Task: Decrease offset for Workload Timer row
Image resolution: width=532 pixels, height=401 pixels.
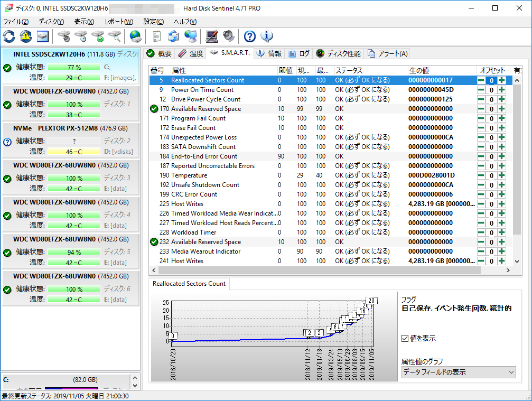Action: click(x=481, y=232)
